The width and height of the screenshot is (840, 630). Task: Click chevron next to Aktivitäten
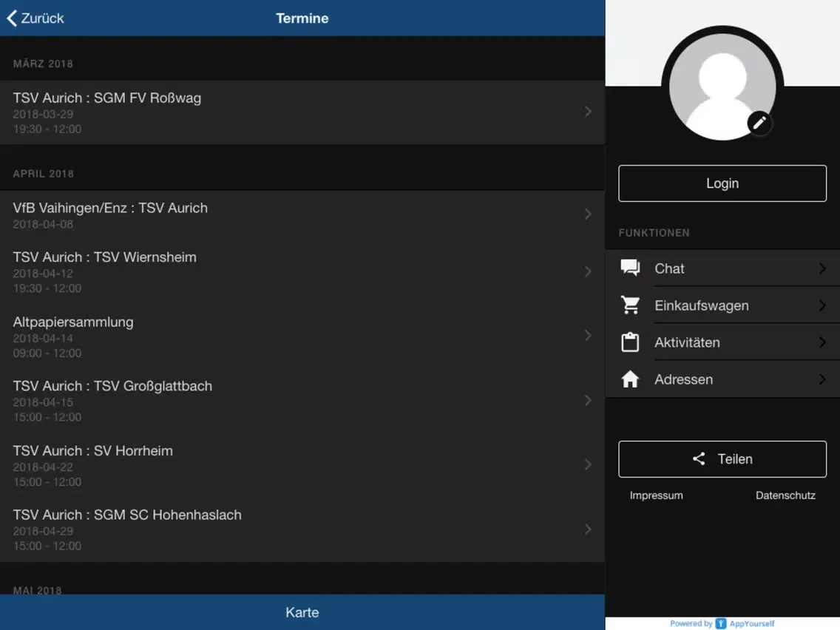pos(822,342)
